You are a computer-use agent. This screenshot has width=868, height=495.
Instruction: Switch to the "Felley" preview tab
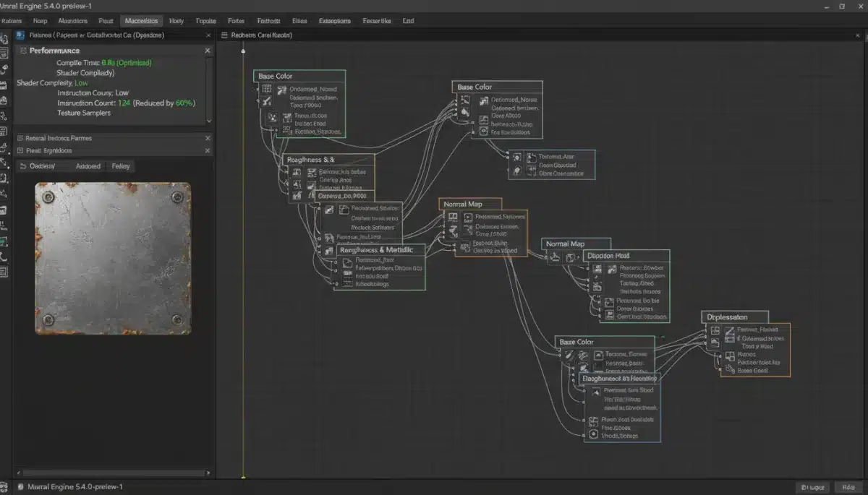point(121,165)
